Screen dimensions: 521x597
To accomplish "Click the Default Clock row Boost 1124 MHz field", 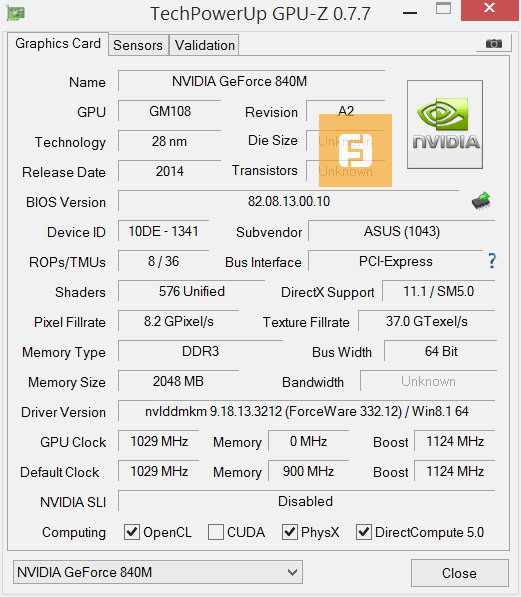I will click(x=455, y=471).
